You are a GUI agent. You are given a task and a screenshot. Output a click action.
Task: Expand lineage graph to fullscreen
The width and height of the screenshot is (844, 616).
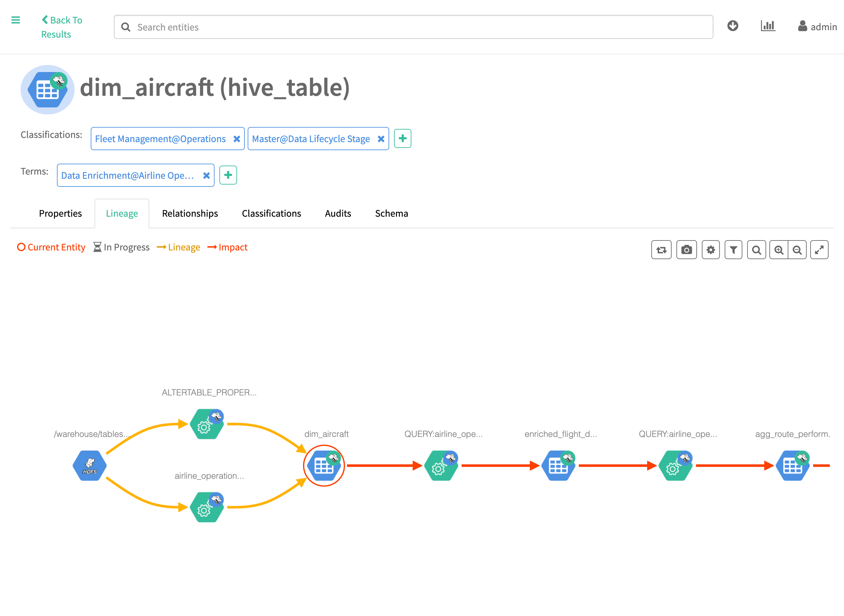819,250
